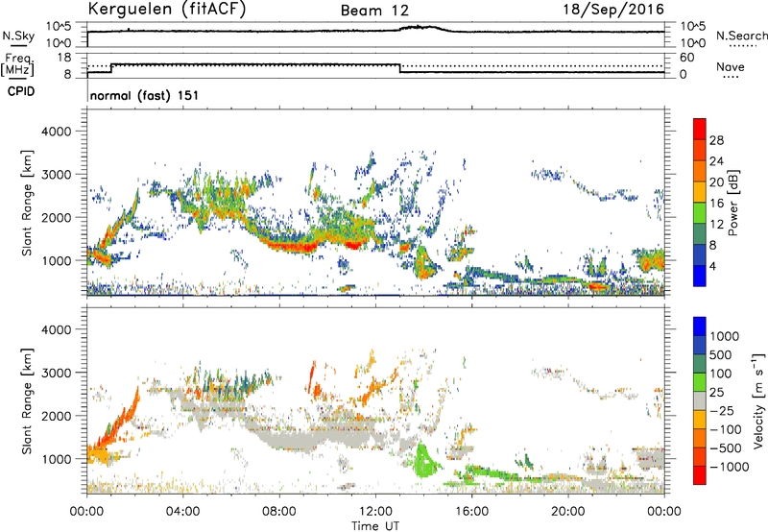This screenshot has width=768, height=532.
Task: Click the 'N.Sky' legend label
Action: (x=18, y=36)
